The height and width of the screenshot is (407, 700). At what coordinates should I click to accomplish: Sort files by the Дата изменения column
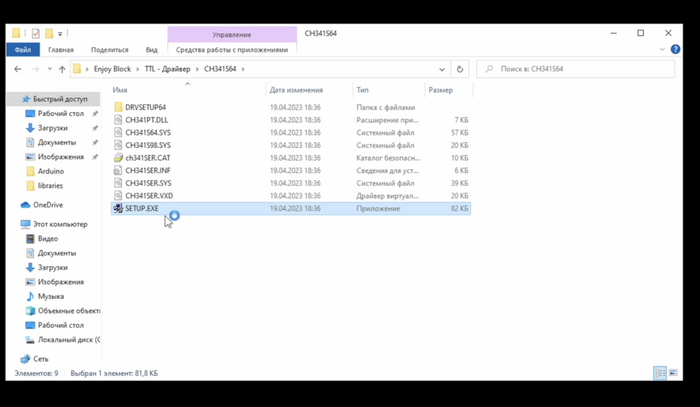(295, 90)
